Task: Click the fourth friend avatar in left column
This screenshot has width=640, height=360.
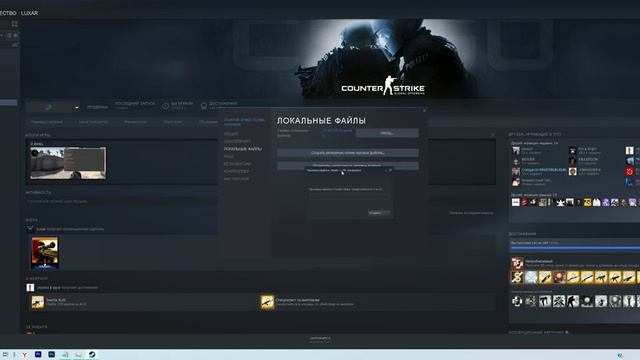Action: pos(516,182)
